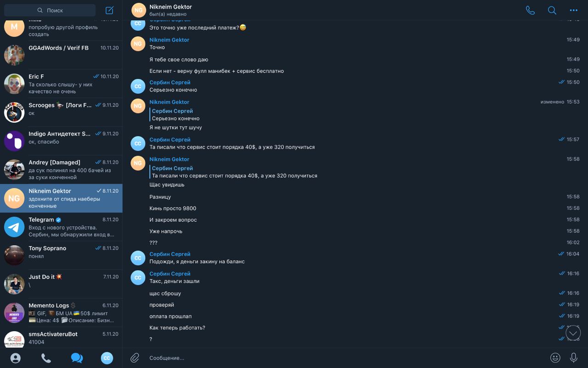
Task: Open the Telegram verified service chat
Action: (x=61, y=227)
